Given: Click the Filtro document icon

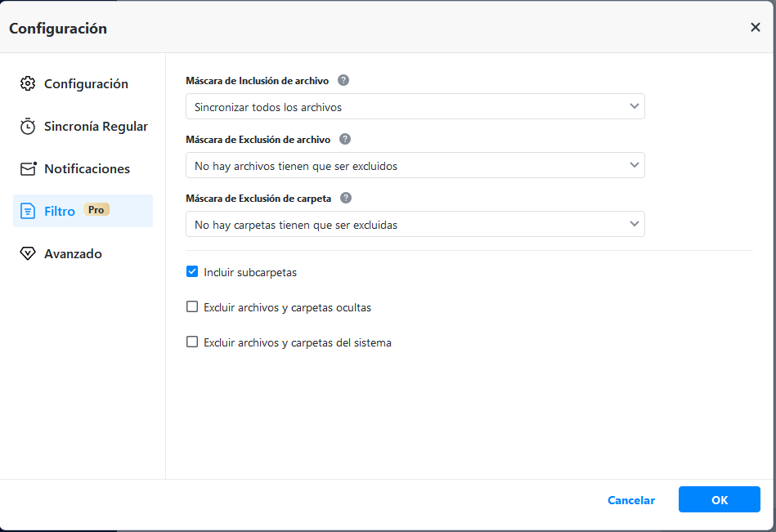Looking at the screenshot, I should pyautogui.click(x=28, y=211).
